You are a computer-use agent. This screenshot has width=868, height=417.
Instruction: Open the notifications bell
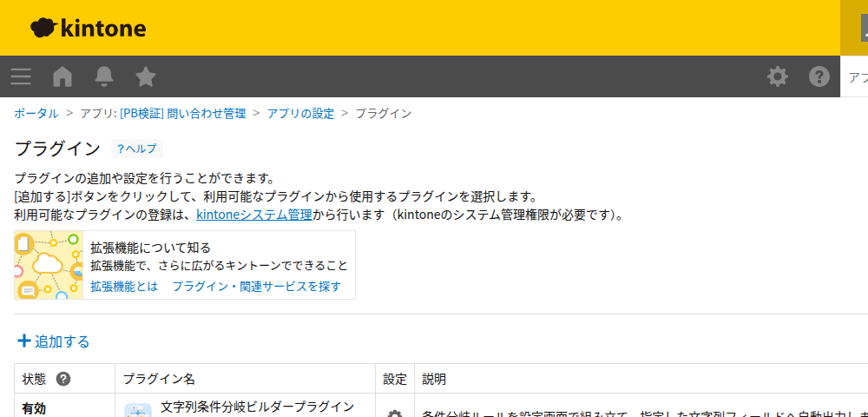click(104, 76)
